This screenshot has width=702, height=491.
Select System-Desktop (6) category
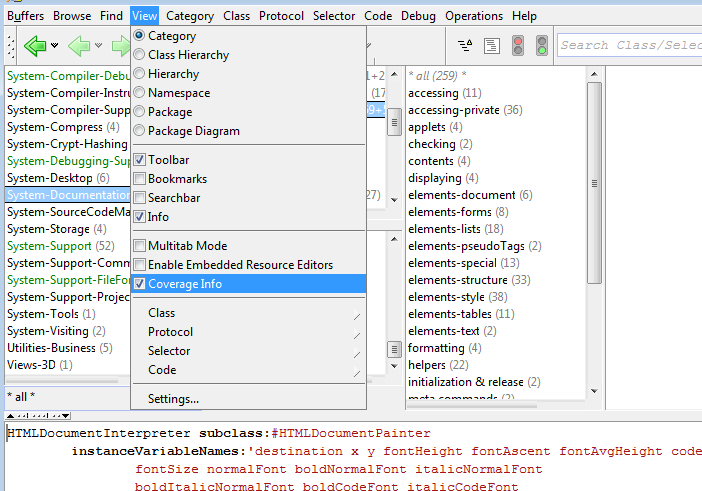(x=58, y=178)
